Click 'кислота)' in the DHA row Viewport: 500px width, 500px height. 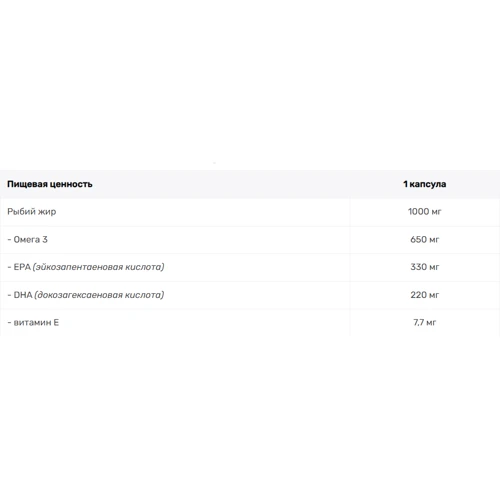tap(145, 295)
